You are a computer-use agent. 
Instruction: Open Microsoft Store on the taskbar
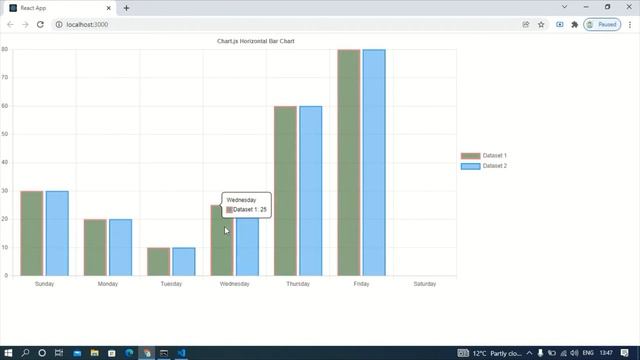111,353
